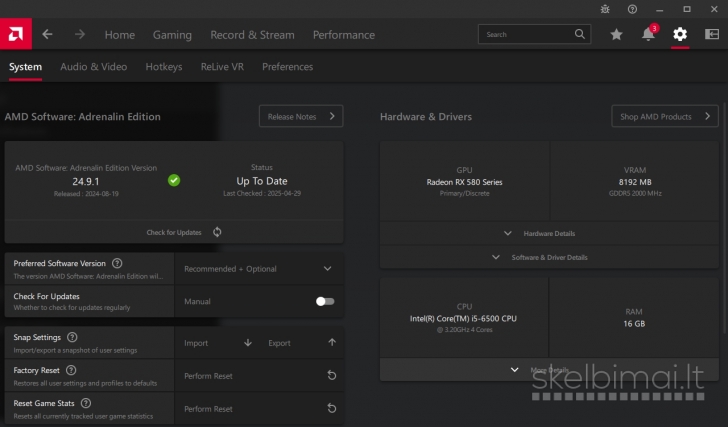Open the help question mark icon
This screenshot has width=728, height=427.
point(632,9)
